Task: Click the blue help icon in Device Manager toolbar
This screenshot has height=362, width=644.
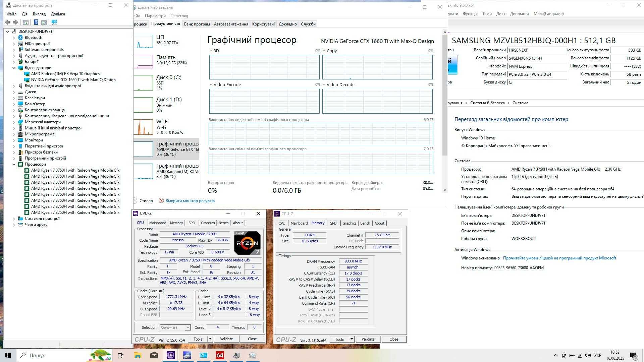Action: point(36,22)
